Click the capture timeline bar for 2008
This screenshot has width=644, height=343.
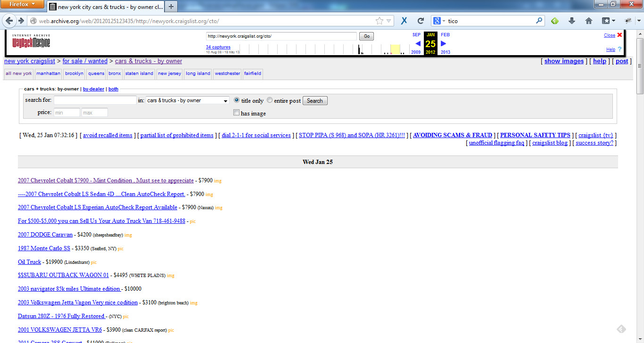tap(359, 49)
